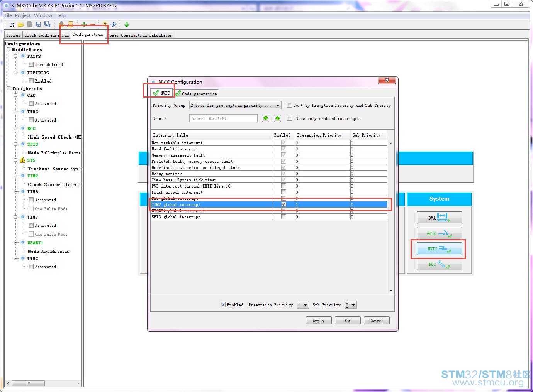Collapse the MiddleWares tree node
533x392 pixels.
pos(8,49)
